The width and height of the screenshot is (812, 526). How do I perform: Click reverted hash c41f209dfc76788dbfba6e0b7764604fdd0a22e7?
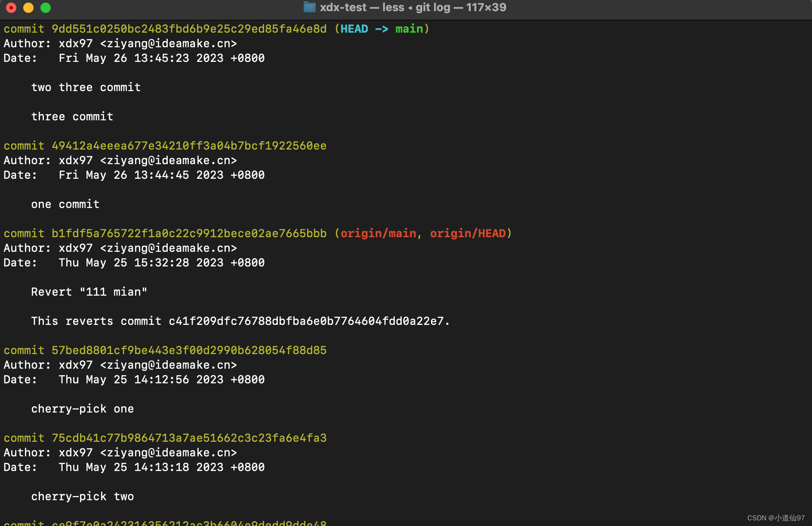click(x=306, y=321)
